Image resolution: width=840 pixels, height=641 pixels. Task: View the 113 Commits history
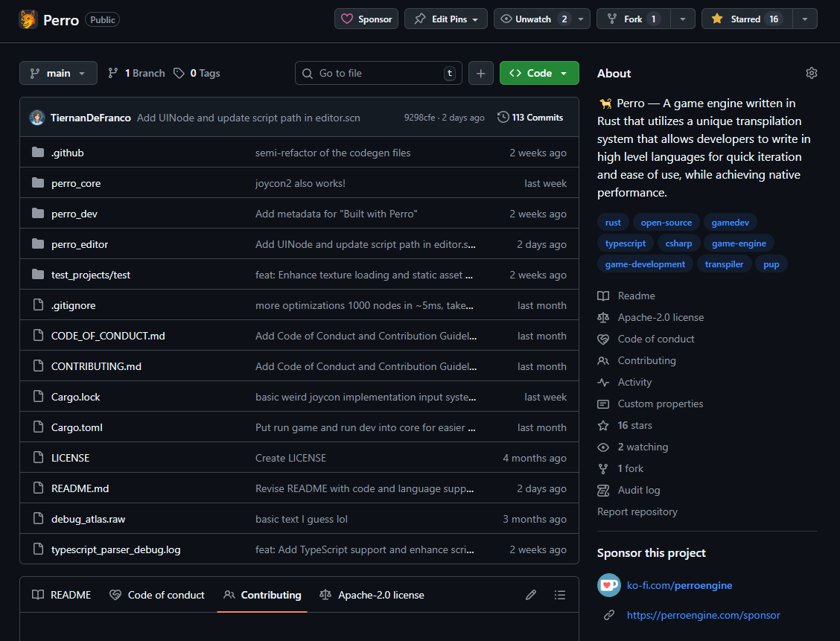click(x=529, y=118)
